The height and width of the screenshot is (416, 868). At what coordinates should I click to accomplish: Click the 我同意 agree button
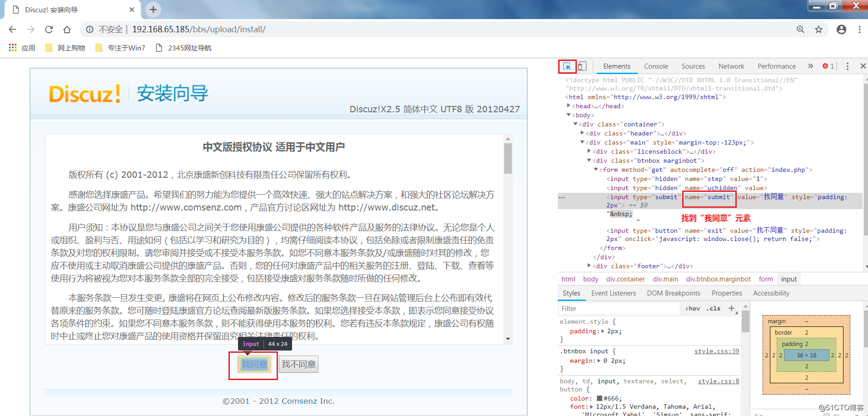[254, 364]
